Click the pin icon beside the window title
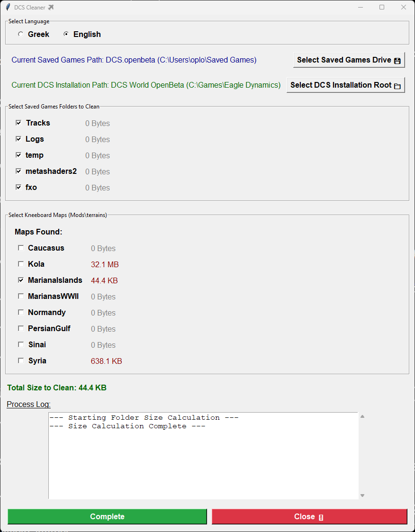Screen dimensions: 415x532 [51, 7]
